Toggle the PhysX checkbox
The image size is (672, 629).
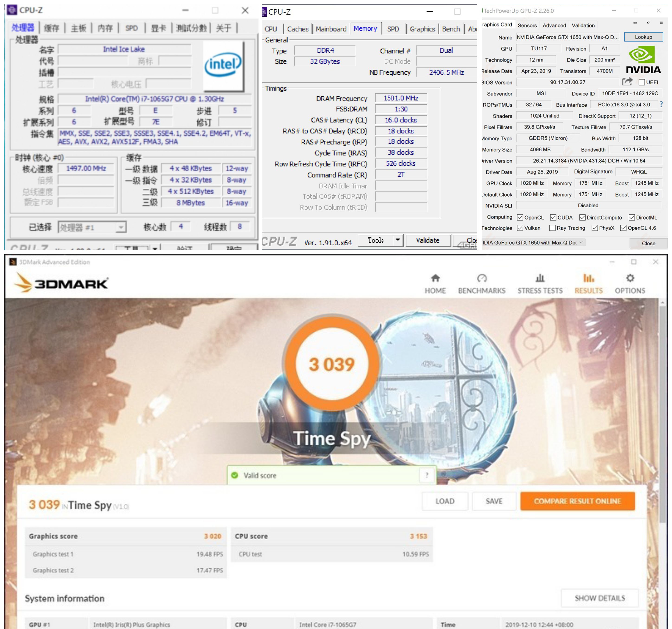594,228
